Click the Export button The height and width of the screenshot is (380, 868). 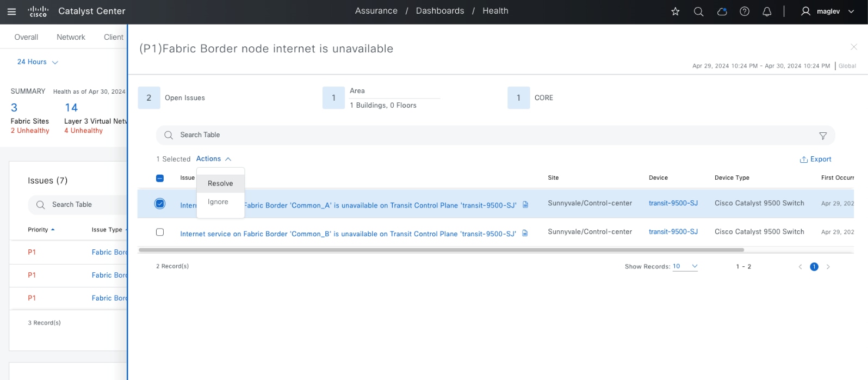(x=815, y=160)
